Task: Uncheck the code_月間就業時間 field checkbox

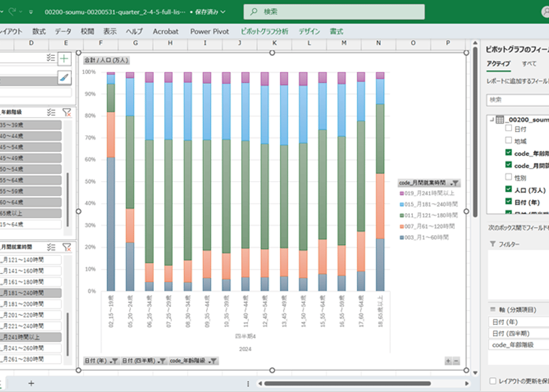Action: coord(509,165)
